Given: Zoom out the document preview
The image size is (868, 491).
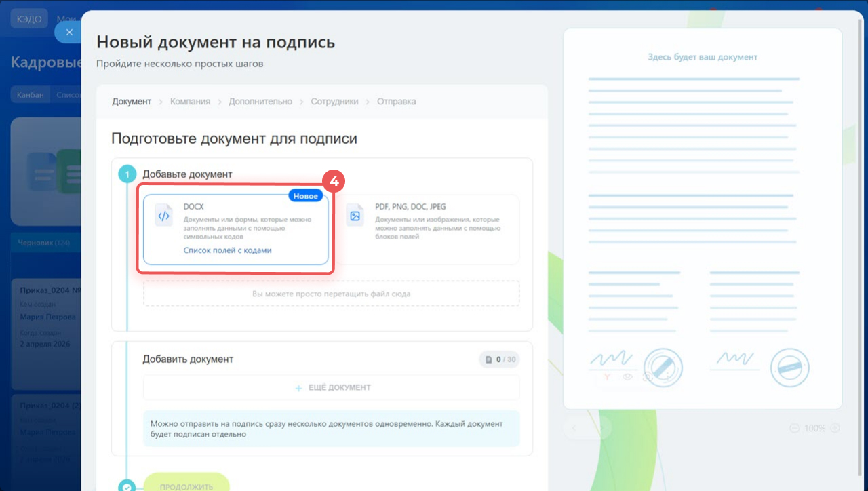Looking at the screenshot, I should click(x=794, y=428).
